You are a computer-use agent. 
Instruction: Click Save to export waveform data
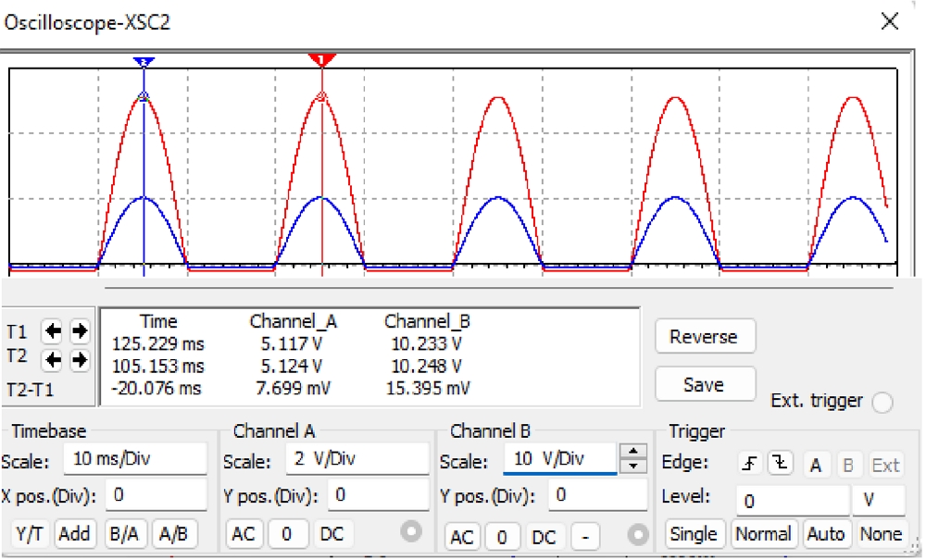704,384
